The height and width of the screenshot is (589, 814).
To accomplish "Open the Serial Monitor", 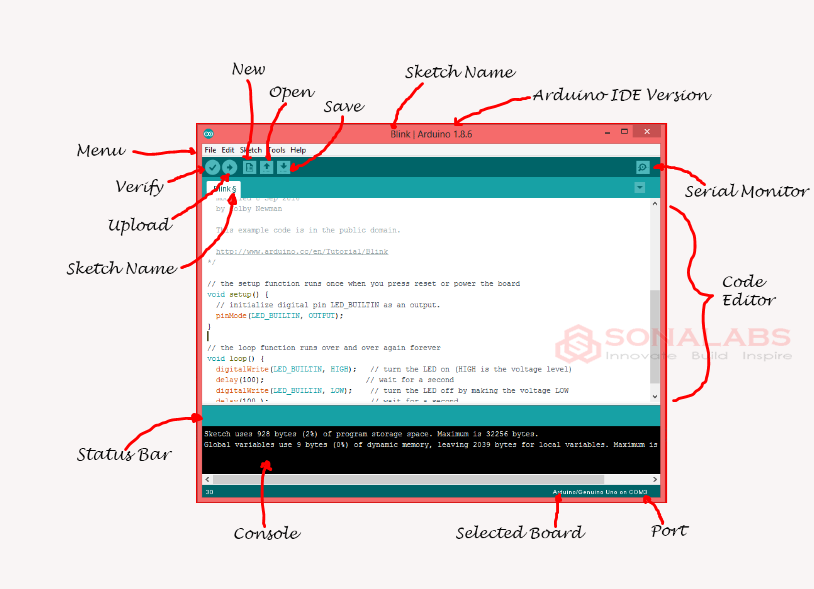I will pyautogui.click(x=642, y=167).
